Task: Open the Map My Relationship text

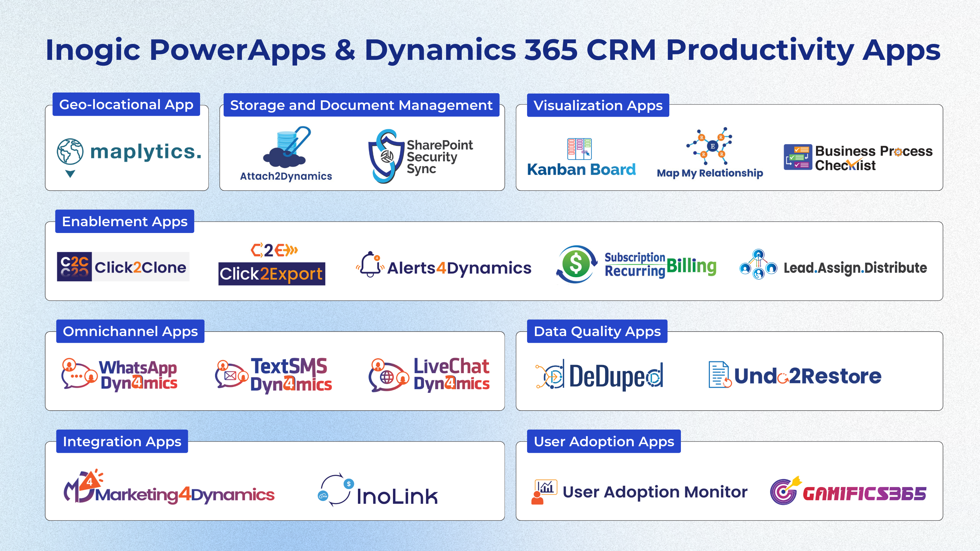Action: (x=710, y=173)
